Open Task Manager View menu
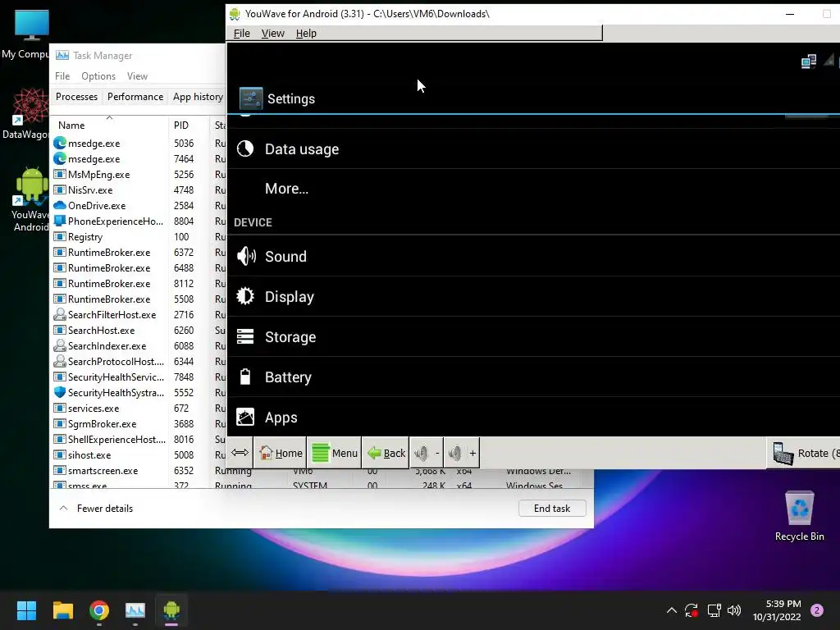The image size is (840, 630). pos(137,76)
